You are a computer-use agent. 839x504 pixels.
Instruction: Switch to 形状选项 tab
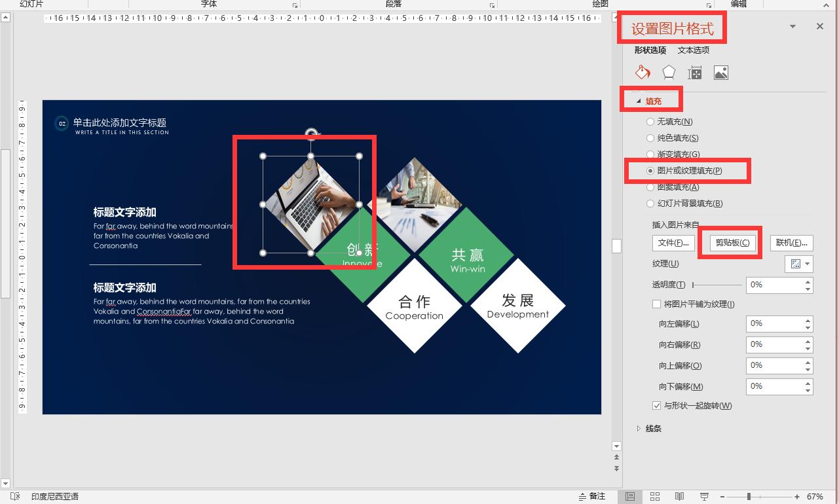pos(650,50)
